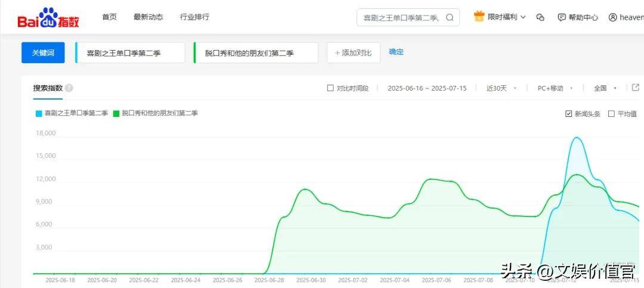
Task: Open 最新动态 navigation item
Action: (x=148, y=17)
